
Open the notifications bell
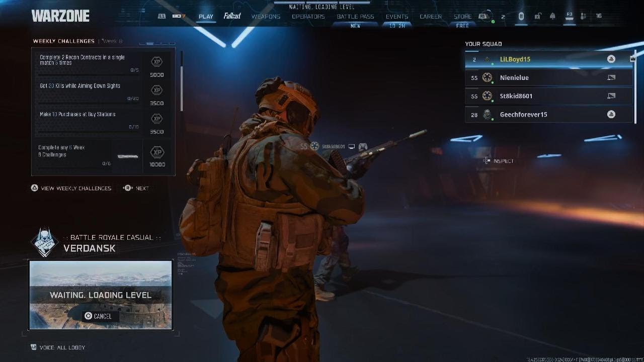552,16
